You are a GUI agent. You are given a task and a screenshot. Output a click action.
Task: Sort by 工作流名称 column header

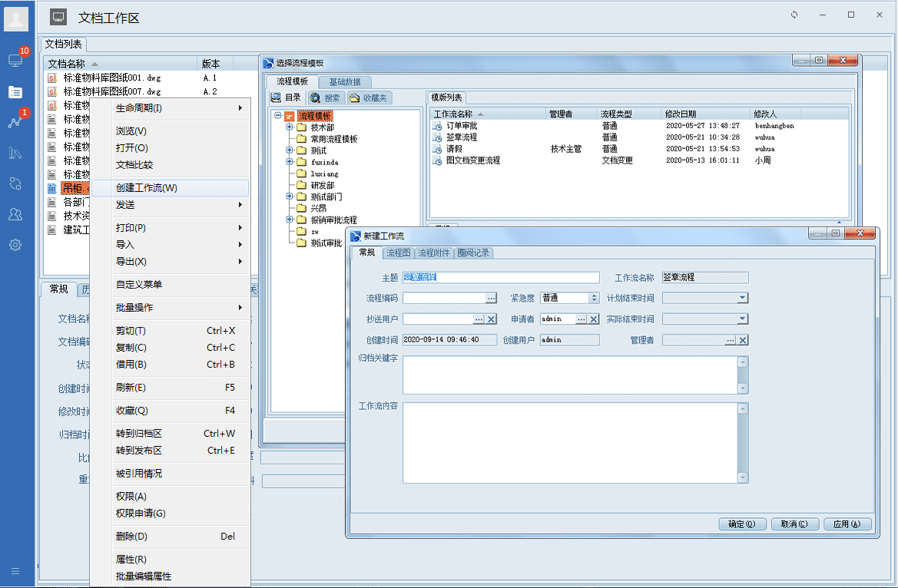(488, 114)
